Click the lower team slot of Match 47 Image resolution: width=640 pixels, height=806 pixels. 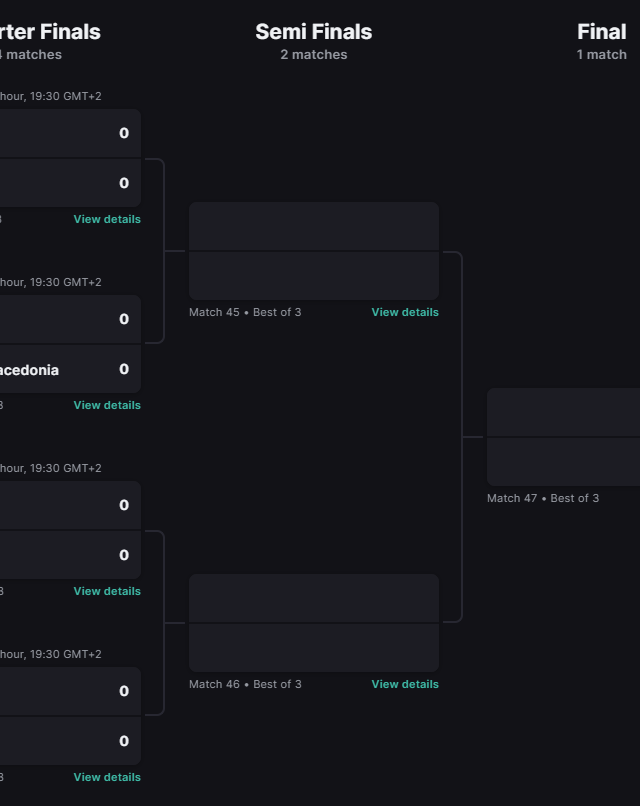pos(563,462)
